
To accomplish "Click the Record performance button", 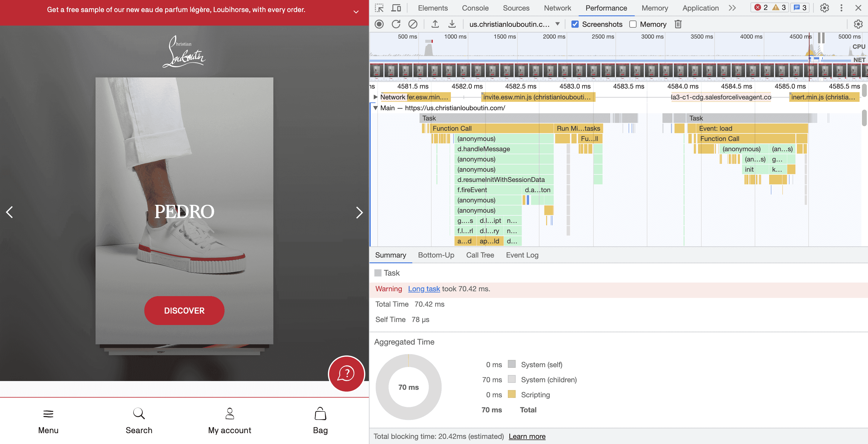I will (x=379, y=24).
